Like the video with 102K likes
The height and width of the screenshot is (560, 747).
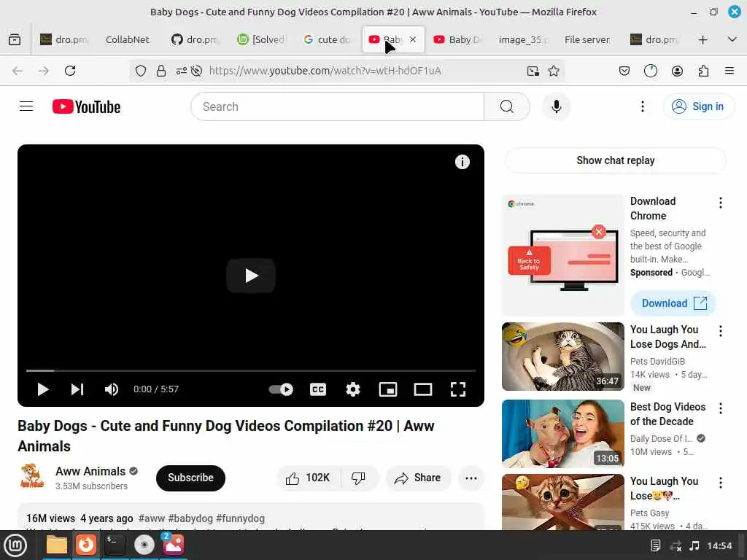tap(308, 478)
